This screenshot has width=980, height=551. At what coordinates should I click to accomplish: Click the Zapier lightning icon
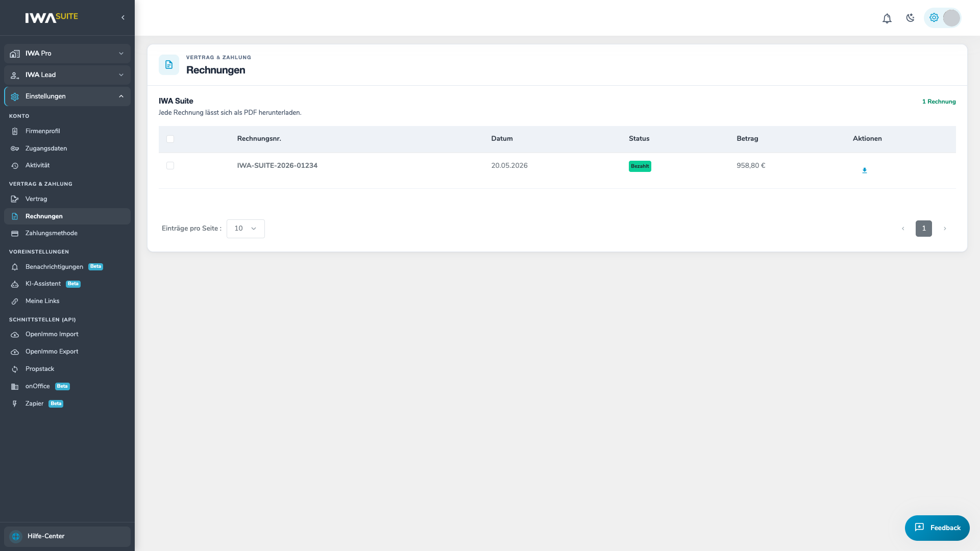(x=15, y=404)
